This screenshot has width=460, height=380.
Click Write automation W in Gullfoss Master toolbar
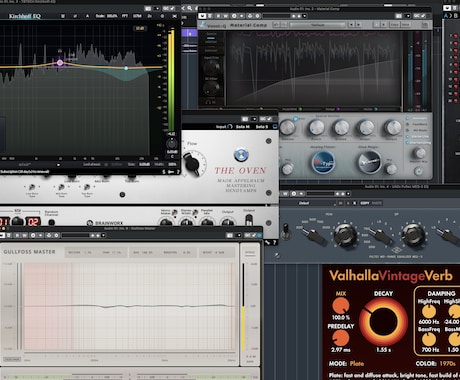coord(25,235)
